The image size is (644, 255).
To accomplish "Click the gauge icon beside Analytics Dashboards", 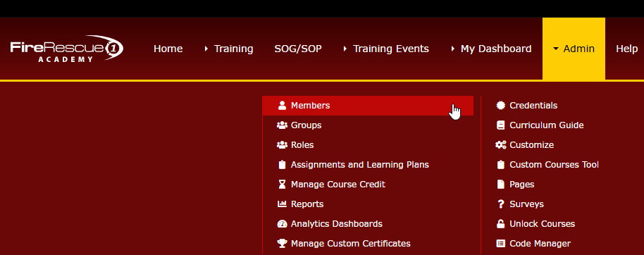I will pyautogui.click(x=282, y=224).
